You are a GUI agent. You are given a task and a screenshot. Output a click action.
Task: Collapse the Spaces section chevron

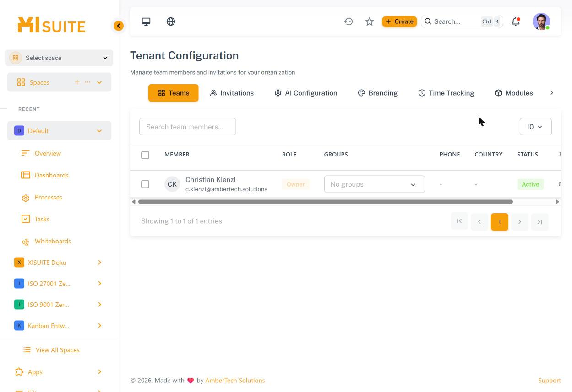tap(99, 82)
